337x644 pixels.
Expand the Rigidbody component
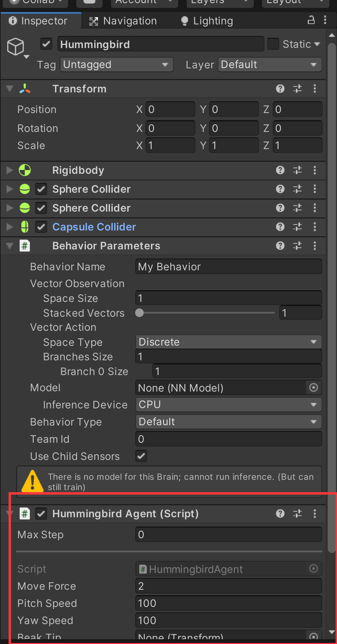point(9,170)
